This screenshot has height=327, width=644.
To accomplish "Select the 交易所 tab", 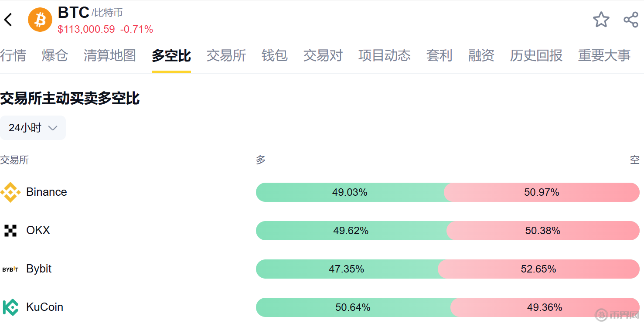I will (x=226, y=55).
